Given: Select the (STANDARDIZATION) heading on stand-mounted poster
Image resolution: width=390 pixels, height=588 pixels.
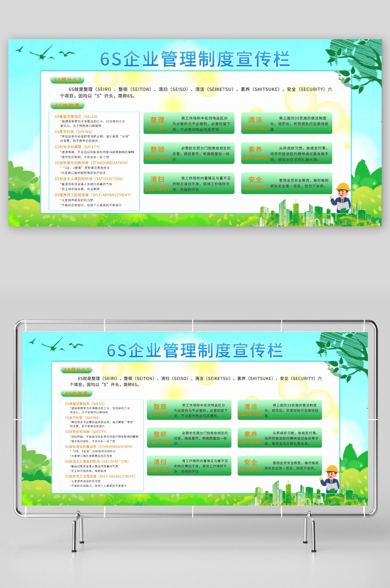Looking at the screenshot, I should pos(99,447).
